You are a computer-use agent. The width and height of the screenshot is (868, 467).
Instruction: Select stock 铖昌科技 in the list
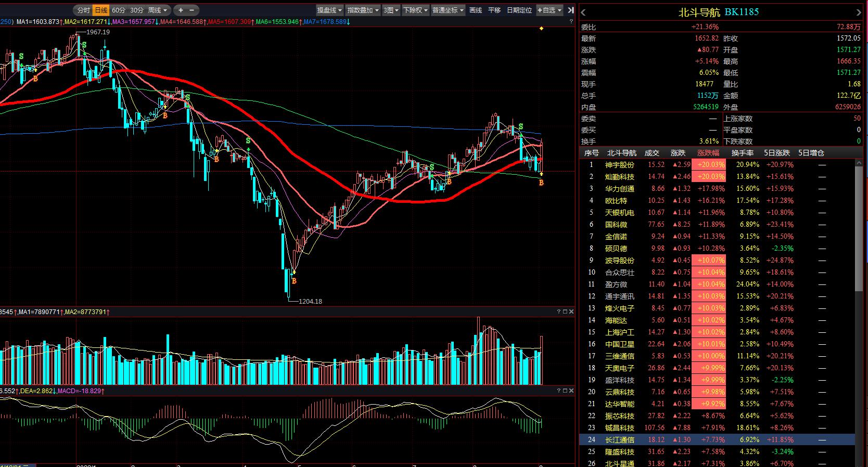(x=620, y=428)
